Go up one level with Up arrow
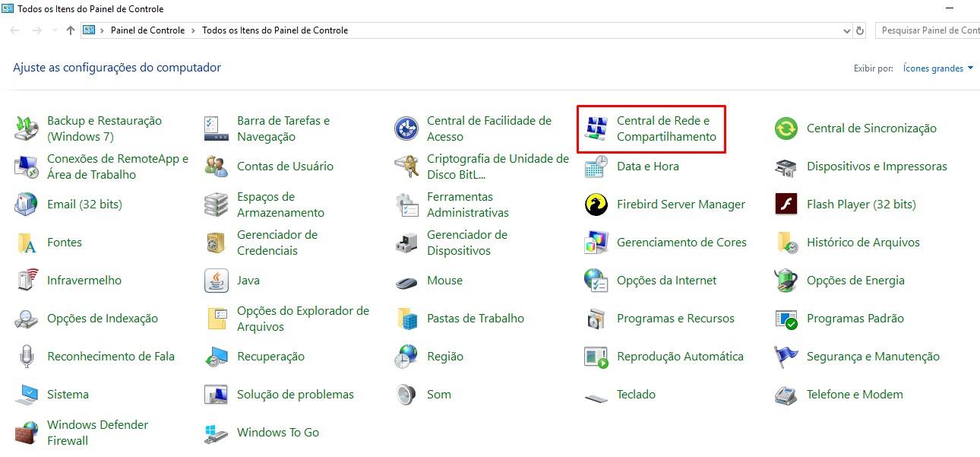Viewport: 980px width, 457px height. (x=71, y=31)
